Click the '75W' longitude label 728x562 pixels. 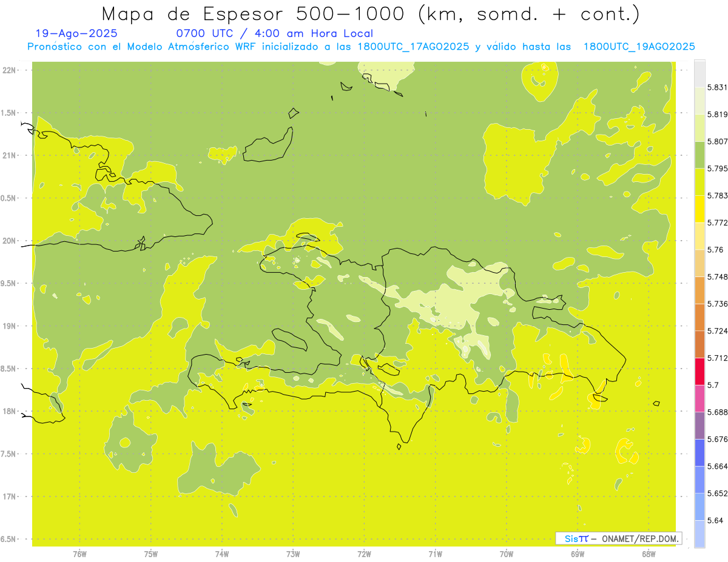click(x=150, y=554)
